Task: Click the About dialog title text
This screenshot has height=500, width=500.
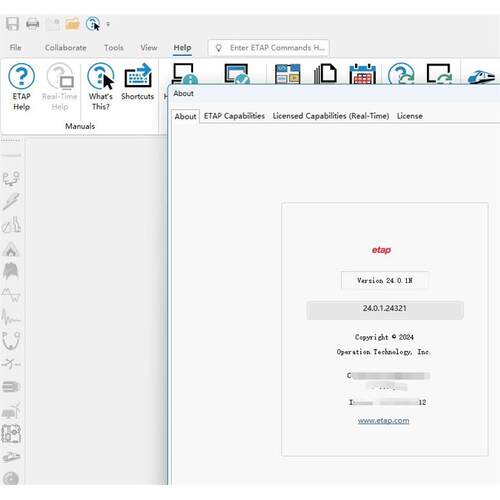Action: pos(183,94)
